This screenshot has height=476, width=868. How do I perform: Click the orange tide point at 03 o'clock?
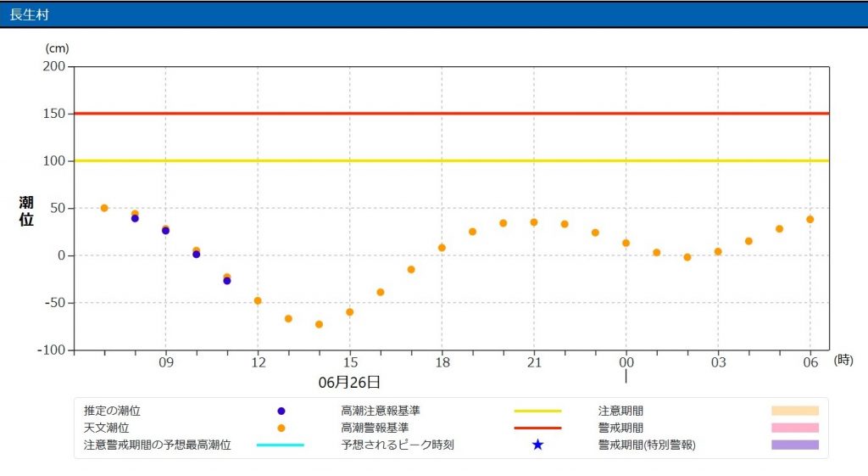[x=718, y=252]
